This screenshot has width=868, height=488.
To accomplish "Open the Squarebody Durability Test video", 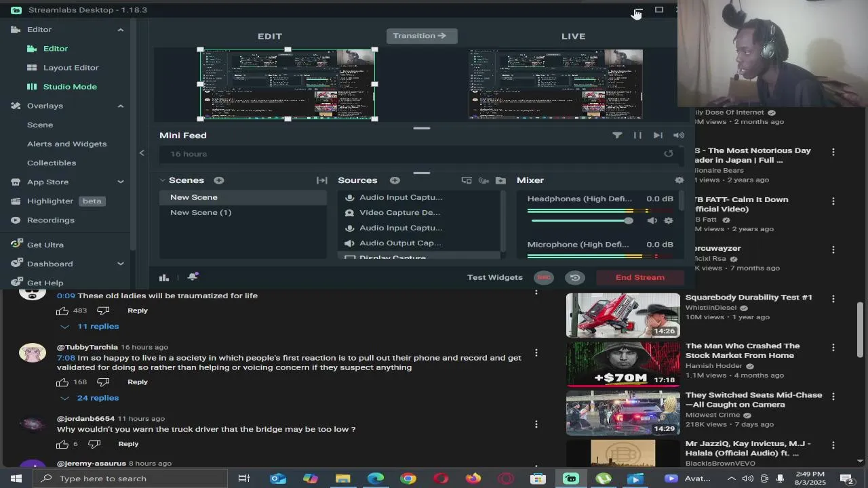I will coord(623,314).
